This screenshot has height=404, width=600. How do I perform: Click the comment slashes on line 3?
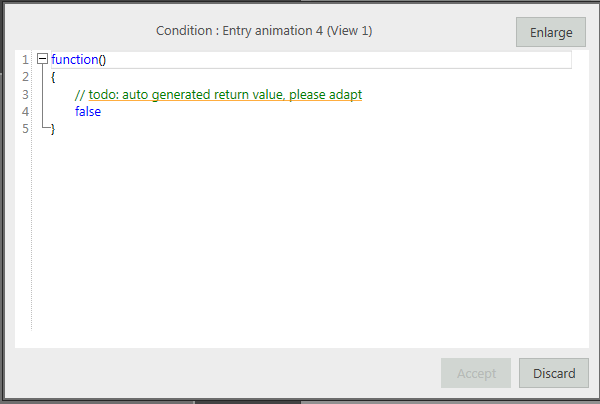[80, 94]
